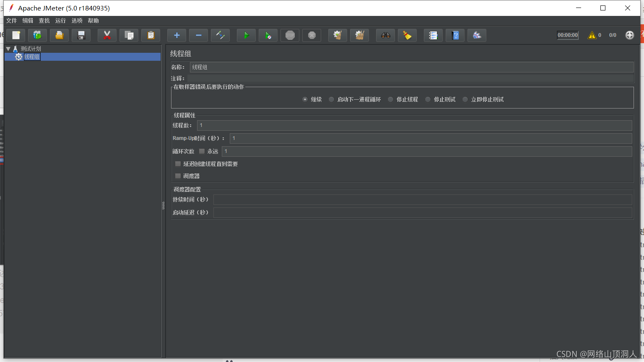Open the 运行 menu
The height and width of the screenshot is (362, 644).
click(x=60, y=21)
